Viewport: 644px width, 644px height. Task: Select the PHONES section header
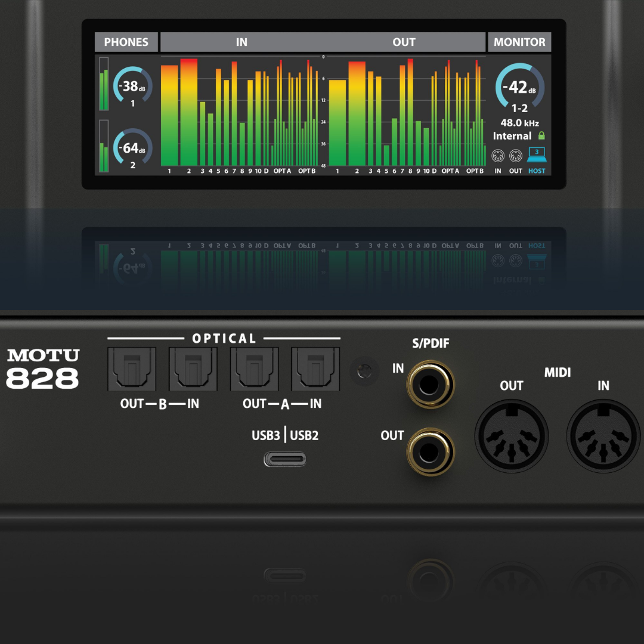pyautogui.click(x=126, y=42)
